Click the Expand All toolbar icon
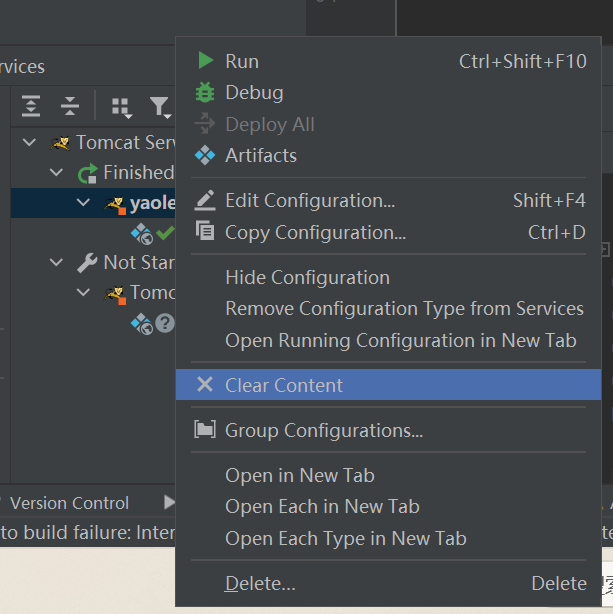Viewport: 613px width, 614px height. 31,106
